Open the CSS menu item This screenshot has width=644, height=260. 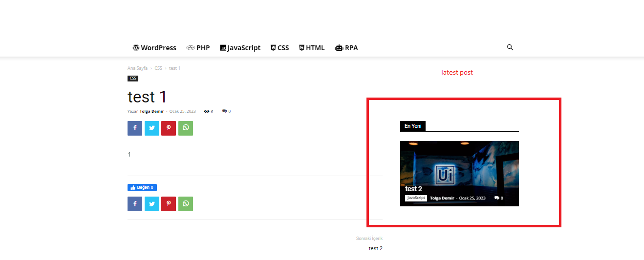click(280, 48)
